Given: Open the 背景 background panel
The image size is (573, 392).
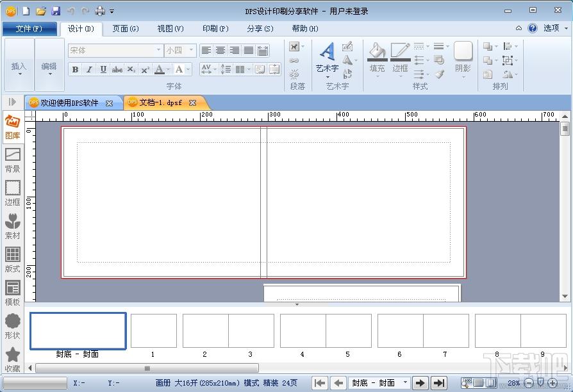Looking at the screenshot, I should tap(12, 160).
